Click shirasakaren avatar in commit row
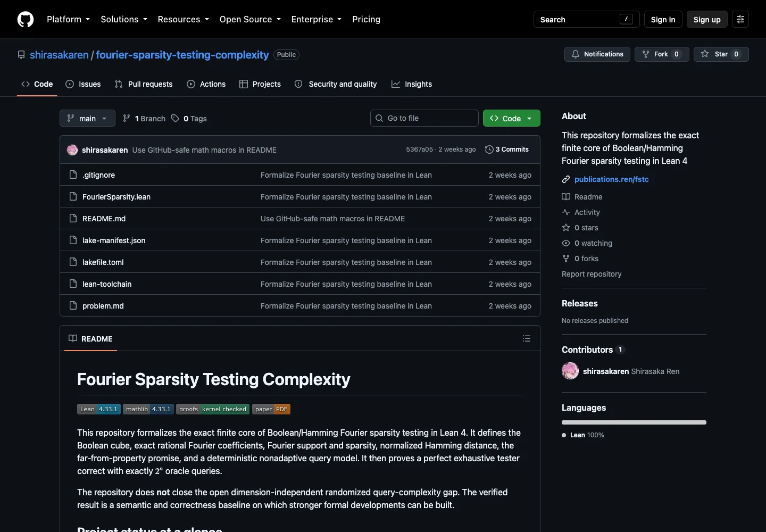The height and width of the screenshot is (532, 766). coord(72,150)
